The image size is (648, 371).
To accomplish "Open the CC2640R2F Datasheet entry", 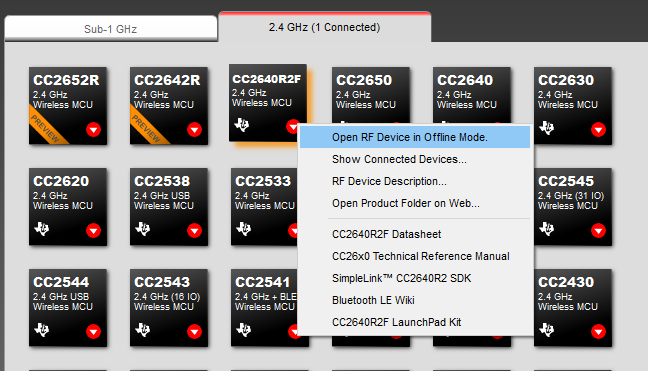I will point(415,234).
